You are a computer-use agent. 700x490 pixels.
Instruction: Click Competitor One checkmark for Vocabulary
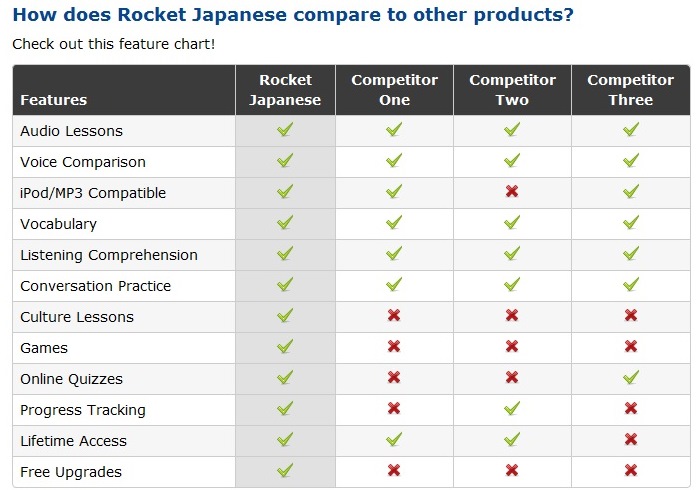pos(394,223)
